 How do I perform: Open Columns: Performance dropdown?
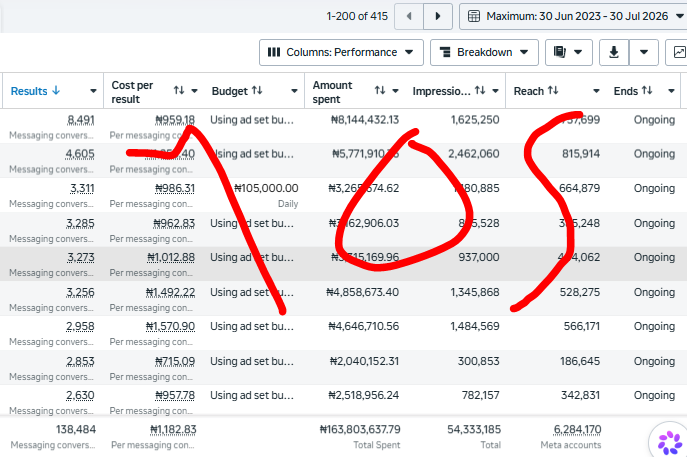pos(341,52)
